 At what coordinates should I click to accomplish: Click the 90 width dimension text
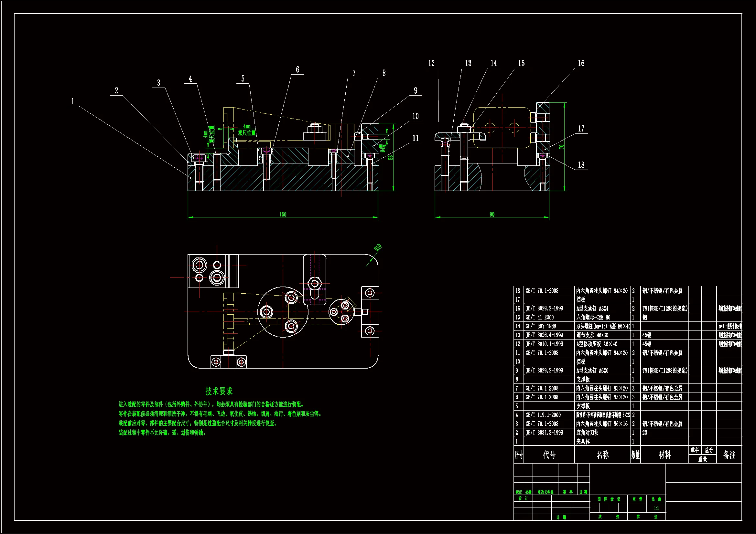[492, 215]
